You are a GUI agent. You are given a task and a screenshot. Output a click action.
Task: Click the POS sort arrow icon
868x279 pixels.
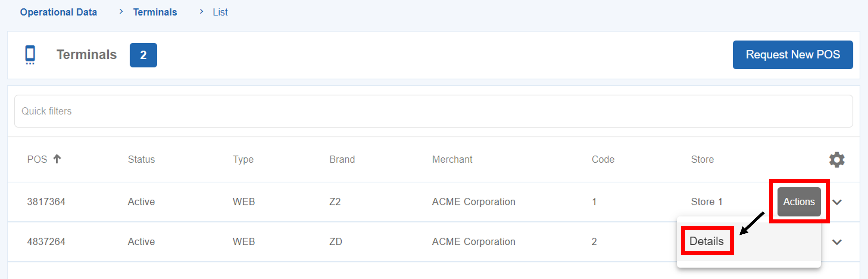(x=57, y=159)
